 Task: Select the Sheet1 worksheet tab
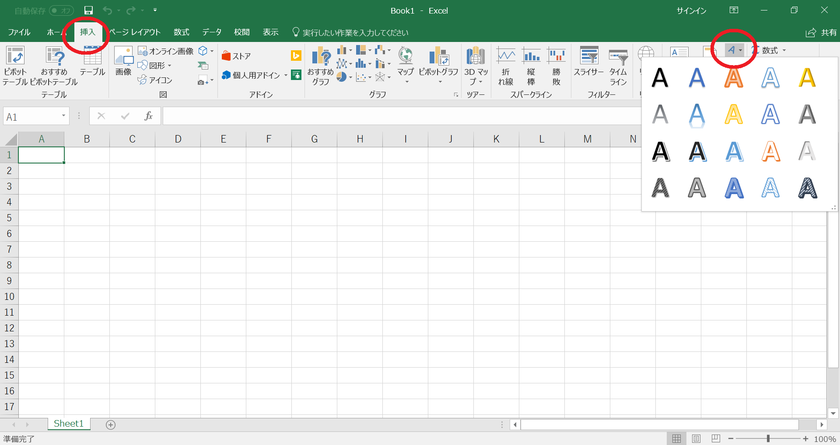pos(69,424)
